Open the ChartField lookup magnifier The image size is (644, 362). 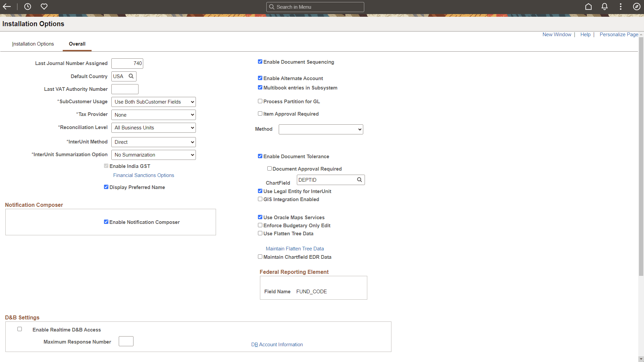(x=359, y=180)
